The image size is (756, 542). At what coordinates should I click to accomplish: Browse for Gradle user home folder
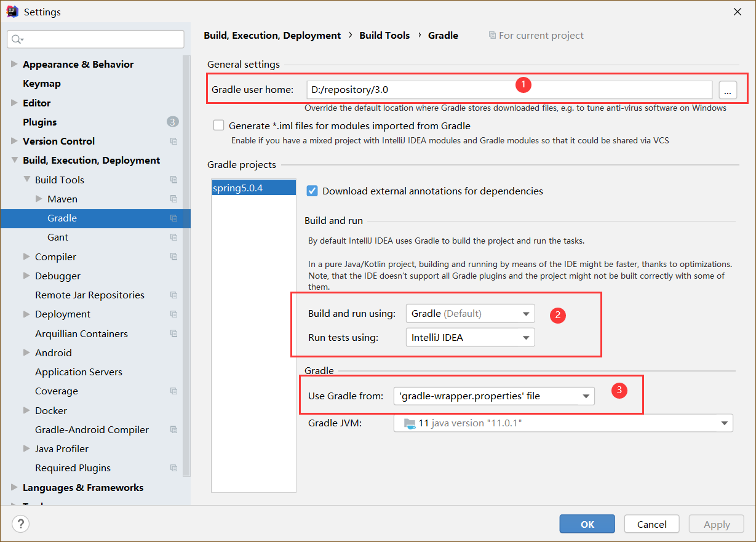(728, 90)
